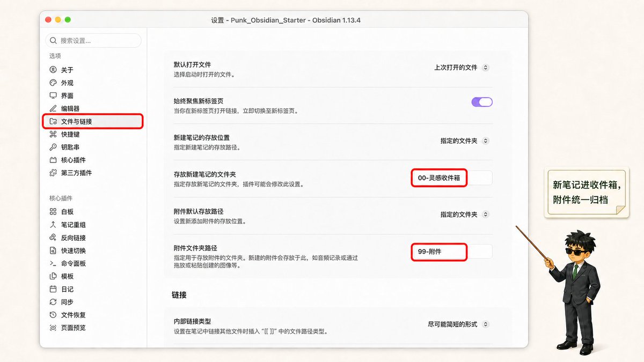The image size is (644, 362).
Task: Click the 页面预览 scan icon
Action: [x=53, y=328]
